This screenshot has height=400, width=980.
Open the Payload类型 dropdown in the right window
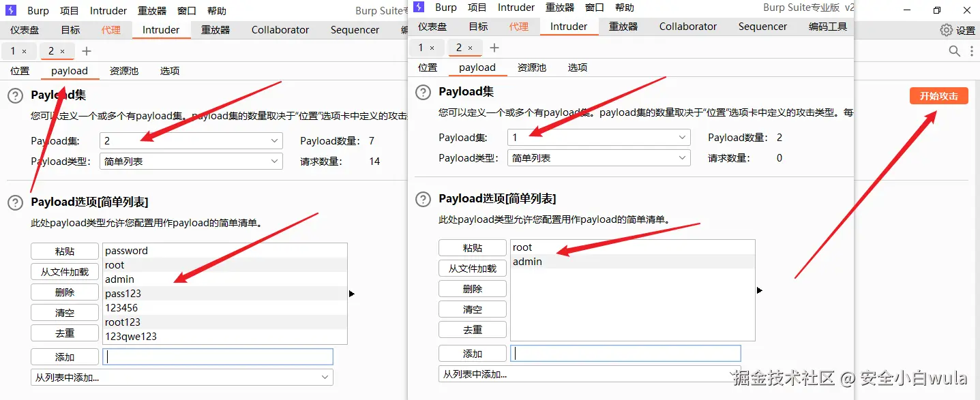pos(599,158)
